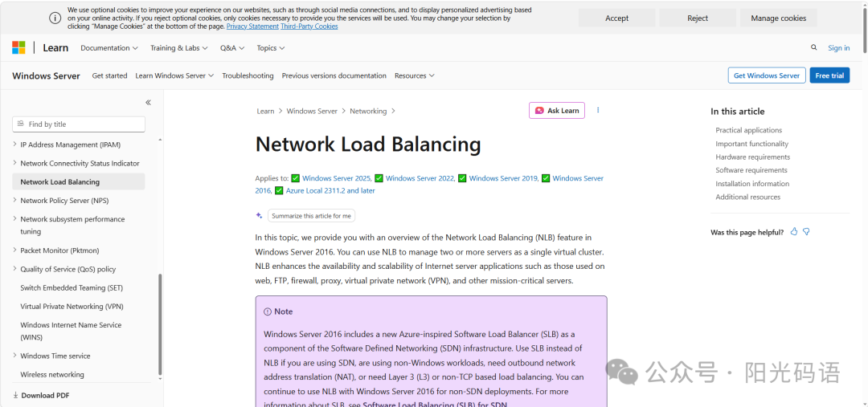Image resolution: width=868 pixels, height=407 pixels.
Task: Expand Network Policy Server (NPS) node
Action: pos(15,200)
